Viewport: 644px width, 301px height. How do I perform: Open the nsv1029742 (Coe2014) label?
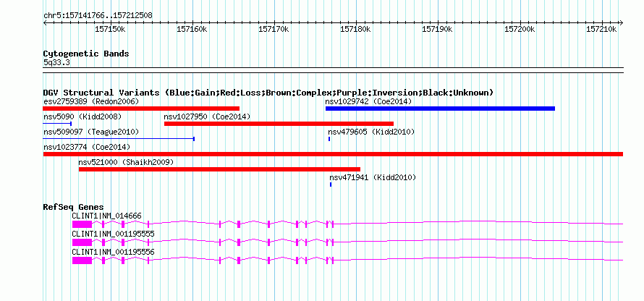(x=368, y=101)
